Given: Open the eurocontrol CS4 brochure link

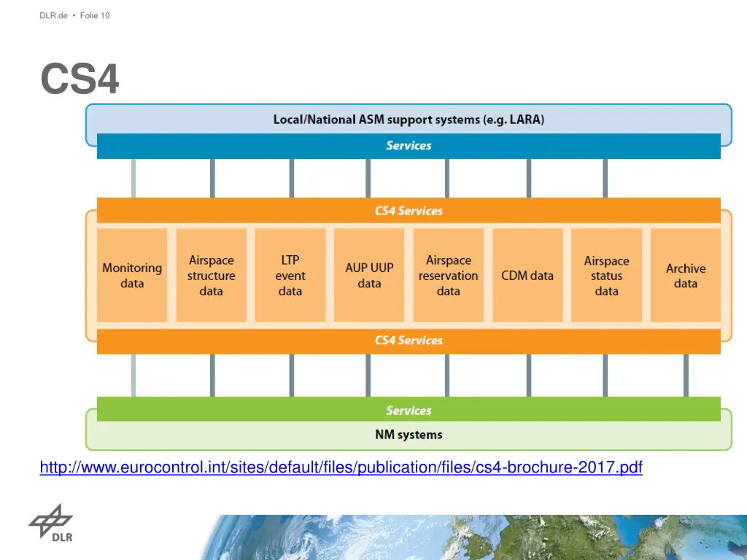Looking at the screenshot, I should (x=341, y=467).
